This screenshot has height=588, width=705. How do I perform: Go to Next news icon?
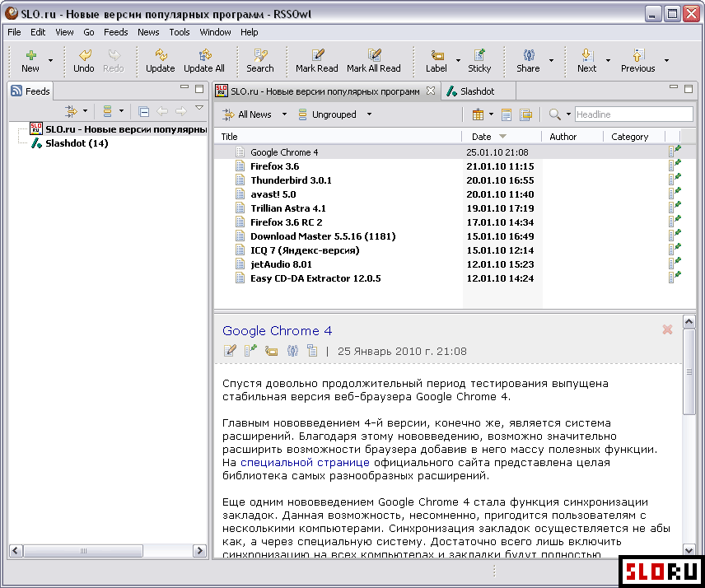tap(586, 55)
